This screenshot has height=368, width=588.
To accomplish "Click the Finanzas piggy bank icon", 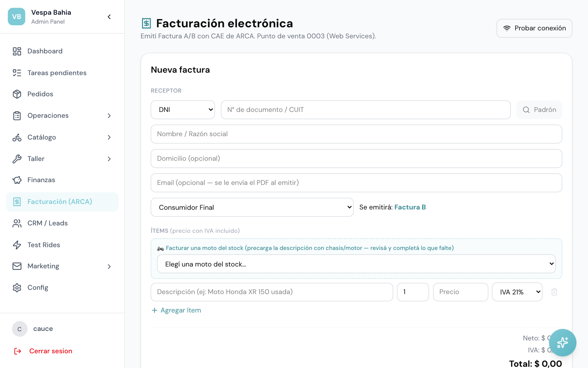I will (x=17, y=180).
